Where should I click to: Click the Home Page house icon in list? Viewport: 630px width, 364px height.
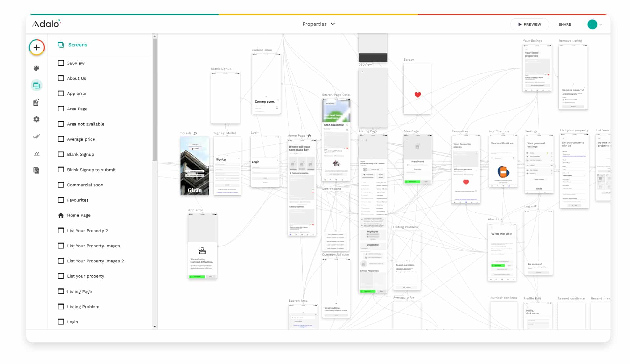(61, 215)
